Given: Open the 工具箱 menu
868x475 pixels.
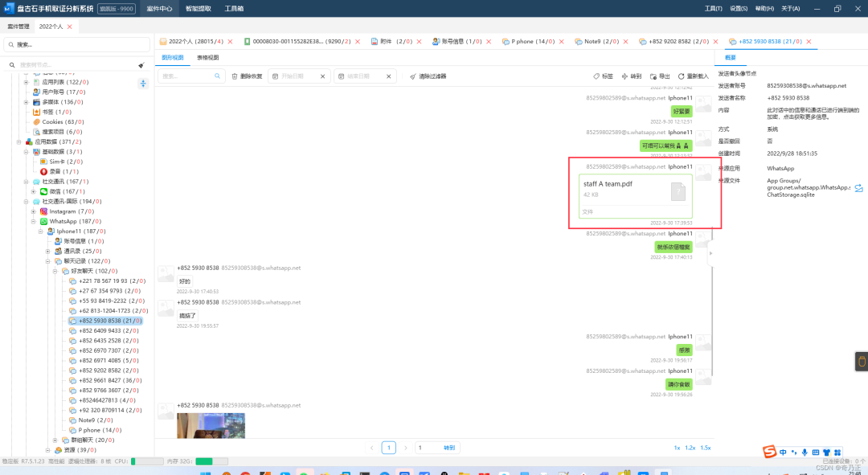Looking at the screenshot, I should coord(234,8).
